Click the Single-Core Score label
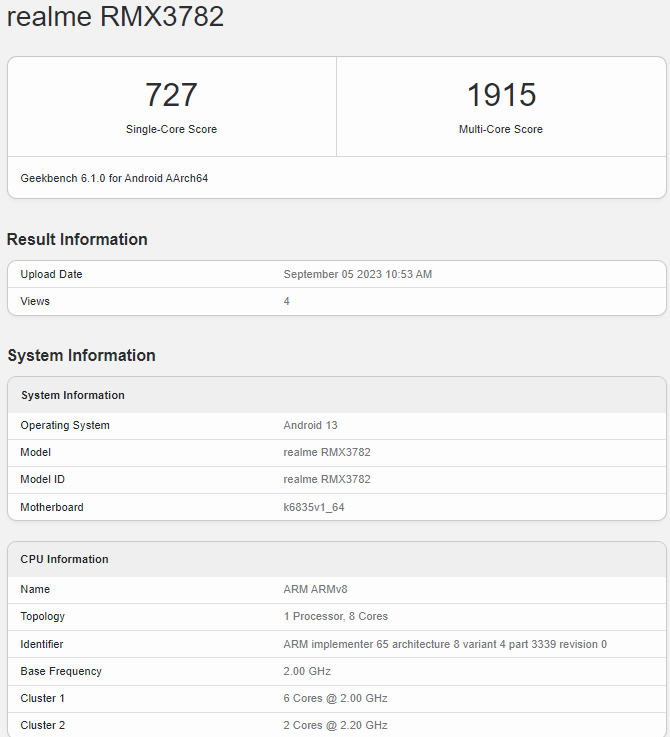670x737 pixels. tap(171, 129)
